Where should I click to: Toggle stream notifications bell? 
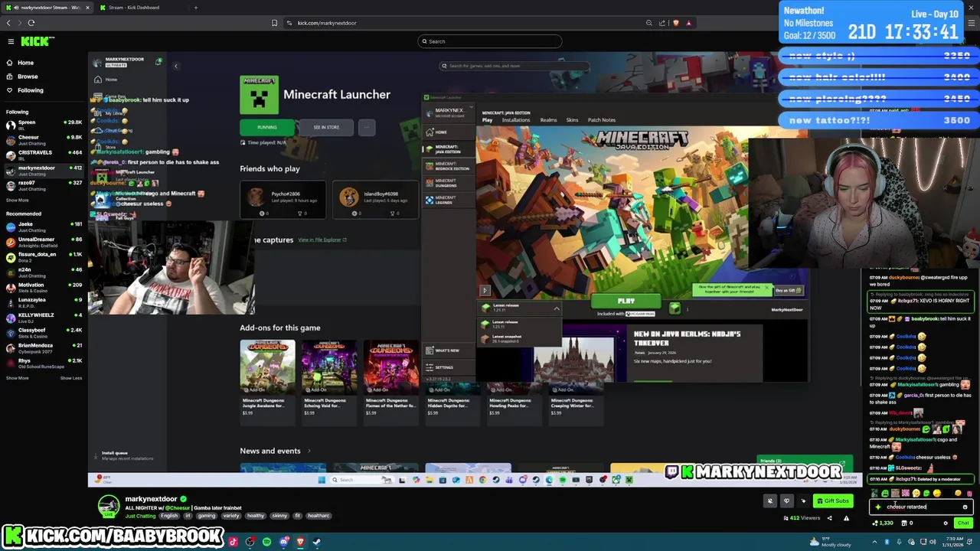click(x=770, y=501)
